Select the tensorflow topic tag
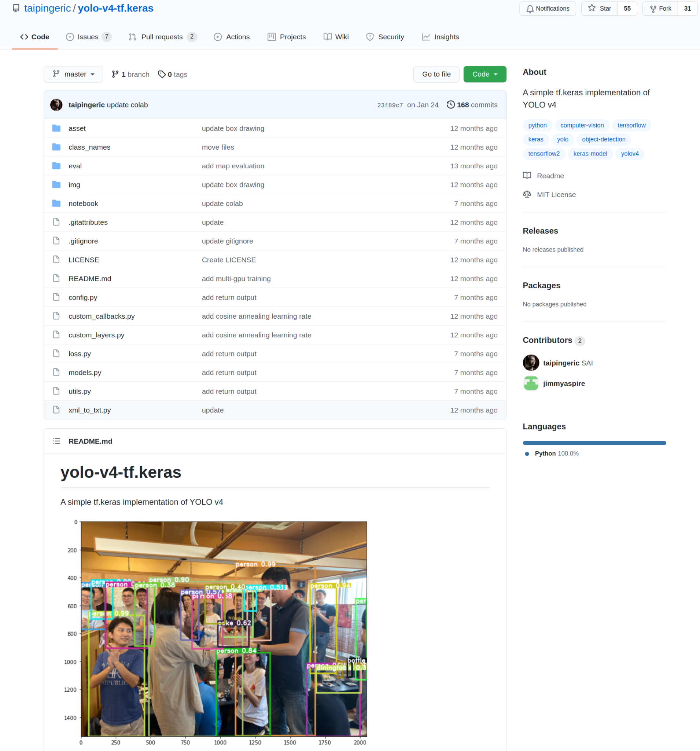This screenshot has height=751, width=700. point(631,125)
